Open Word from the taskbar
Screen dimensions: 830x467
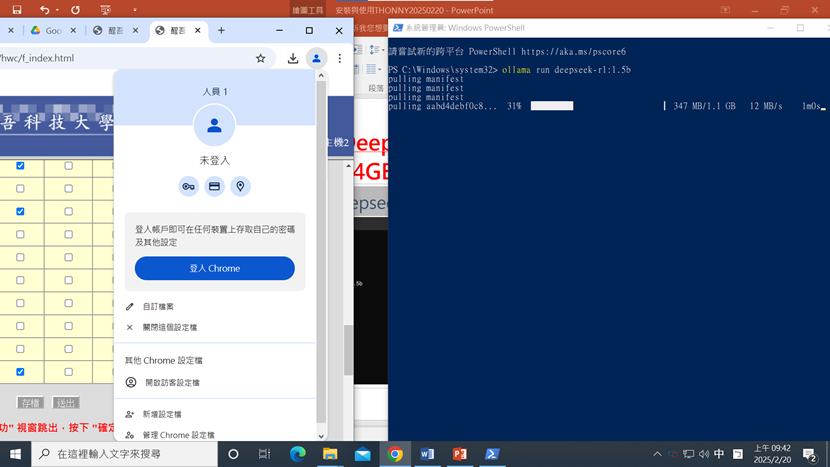pyautogui.click(x=427, y=454)
